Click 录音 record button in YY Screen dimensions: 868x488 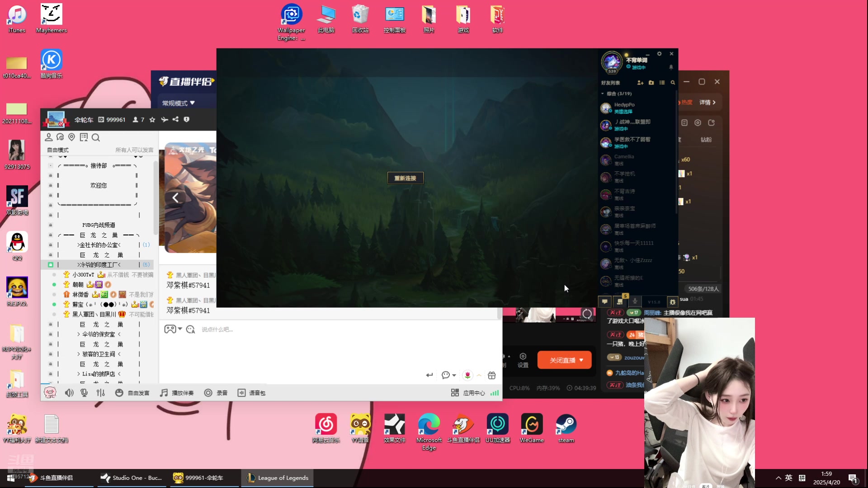pyautogui.click(x=216, y=393)
